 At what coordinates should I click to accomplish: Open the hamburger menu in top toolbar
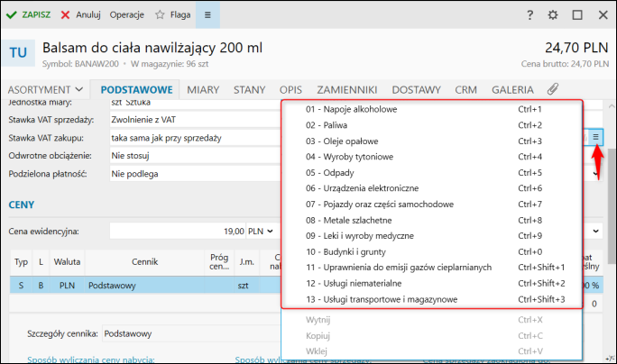point(207,15)
